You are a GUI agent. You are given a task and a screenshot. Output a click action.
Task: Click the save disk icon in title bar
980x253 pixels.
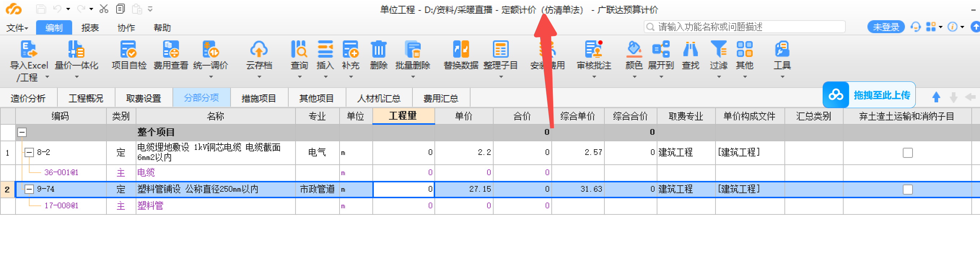[x=41, y=9]
